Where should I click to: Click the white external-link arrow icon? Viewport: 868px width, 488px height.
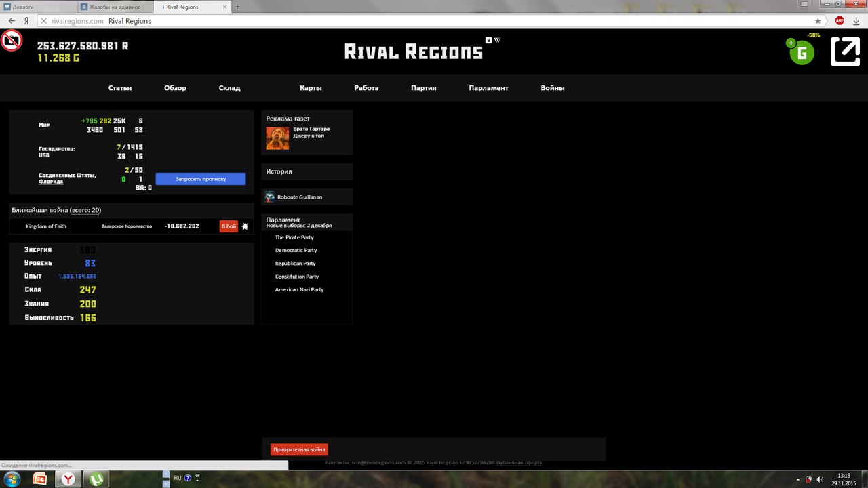[x=845, y=52]
